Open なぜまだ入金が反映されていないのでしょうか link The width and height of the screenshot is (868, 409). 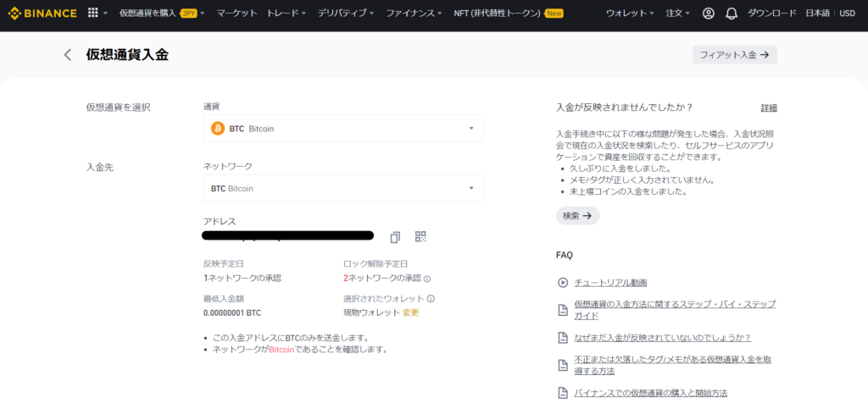coord(663,337)
